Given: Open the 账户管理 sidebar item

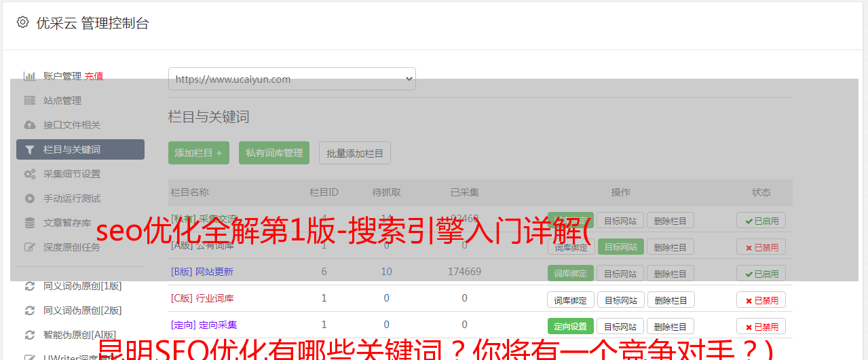Looking at the screenshot, I should (62, 76).
